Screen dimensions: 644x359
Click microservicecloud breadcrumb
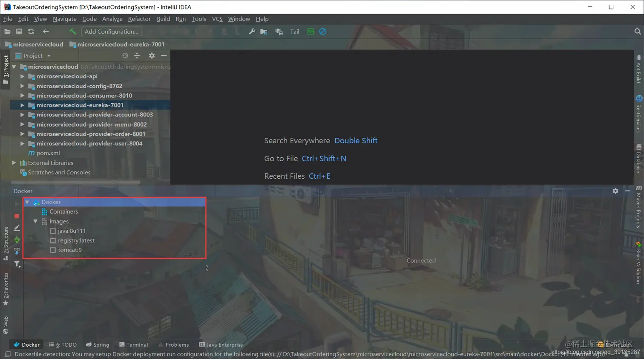click(x=34, y=44)
